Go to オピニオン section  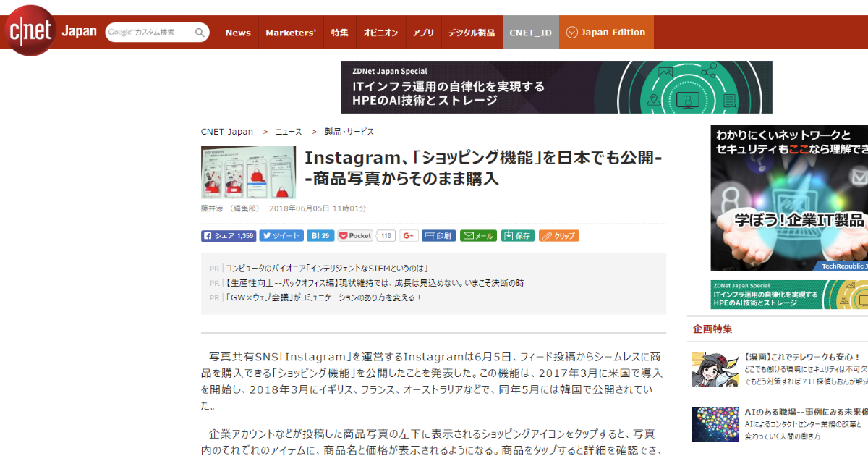click(x=380, y=33)
